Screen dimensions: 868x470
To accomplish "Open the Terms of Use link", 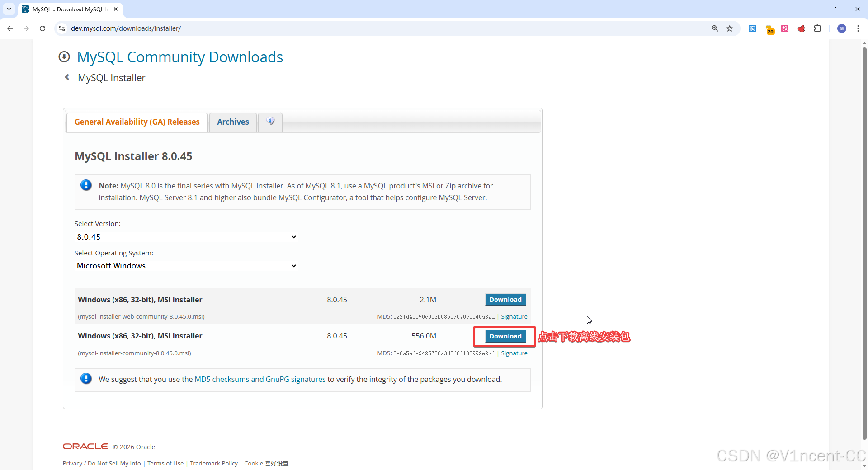I will (165, 463).
